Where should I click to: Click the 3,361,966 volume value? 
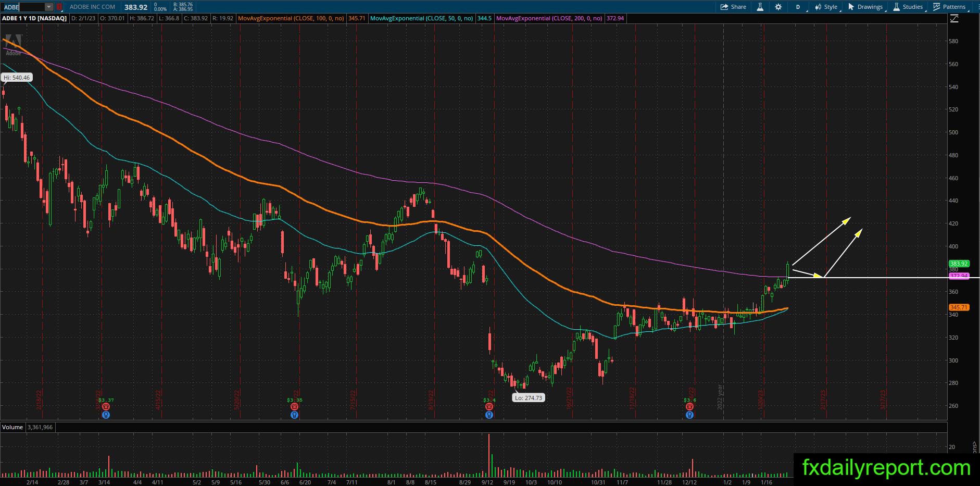pyautogui.click(x=40, y=427)
